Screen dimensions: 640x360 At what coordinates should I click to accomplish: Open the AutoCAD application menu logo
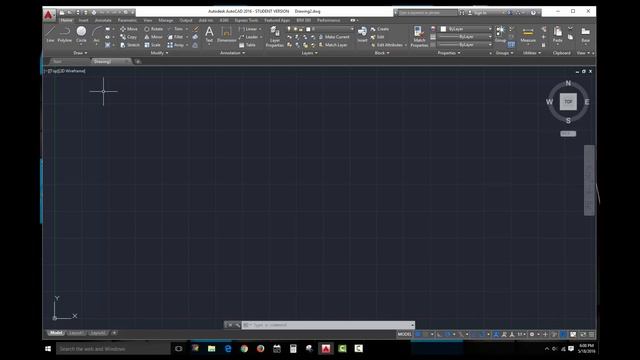[x=49, y=15]
